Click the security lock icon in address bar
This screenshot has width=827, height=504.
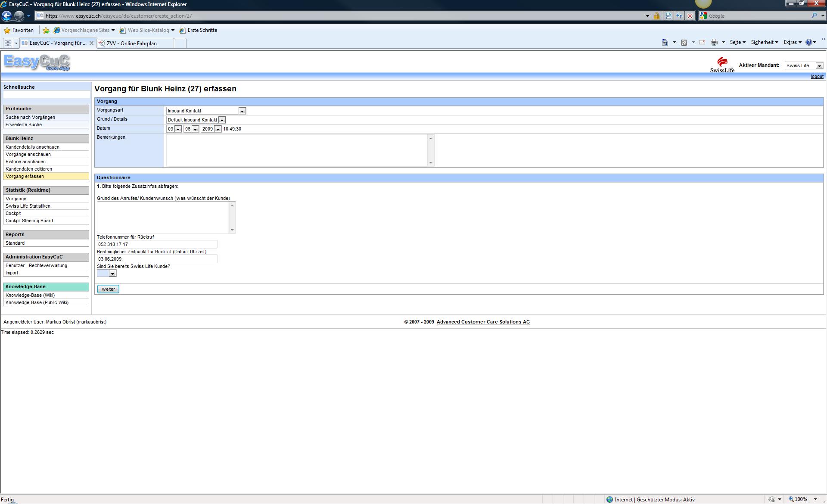(x=656, y=16)
